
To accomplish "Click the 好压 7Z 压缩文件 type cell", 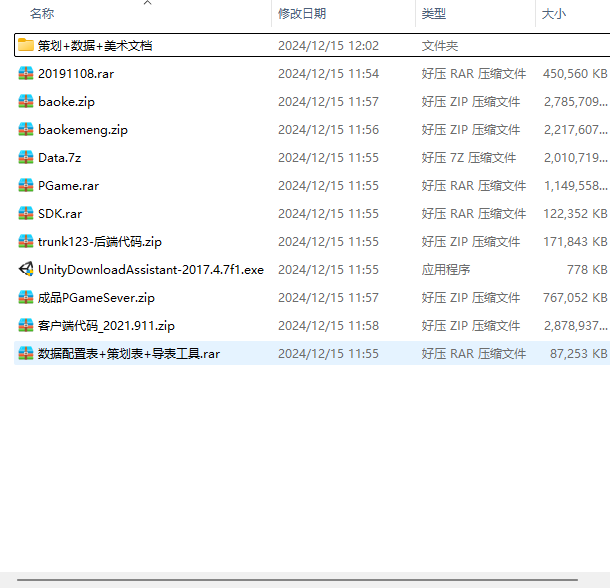I will tap(469, 158).
